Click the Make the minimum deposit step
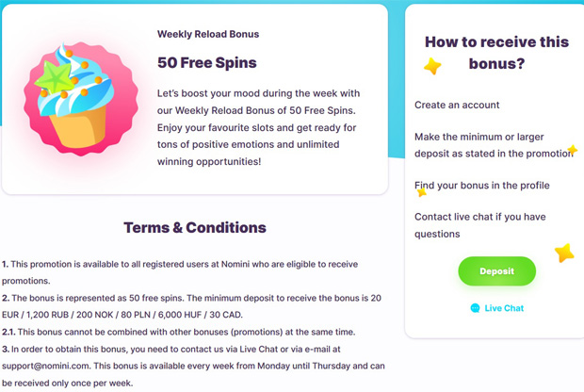The image size is (584, 392). [494, 145]
